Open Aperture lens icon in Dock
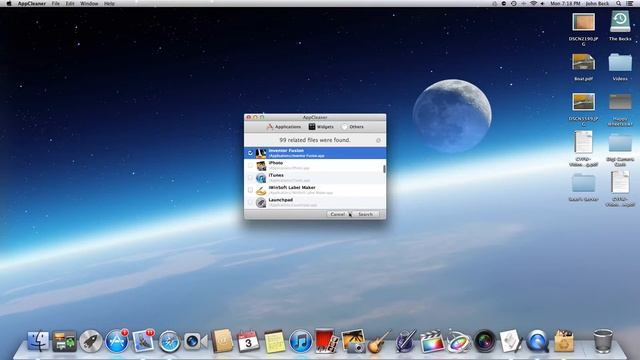Image resolution: width=640 pixels, height=360 pixels. click(484, 341)
